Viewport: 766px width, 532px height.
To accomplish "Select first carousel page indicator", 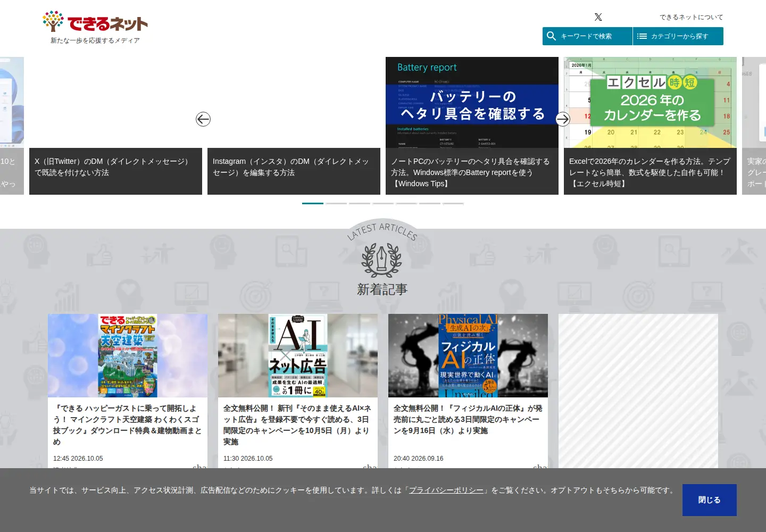I will (x=313, y=203).
